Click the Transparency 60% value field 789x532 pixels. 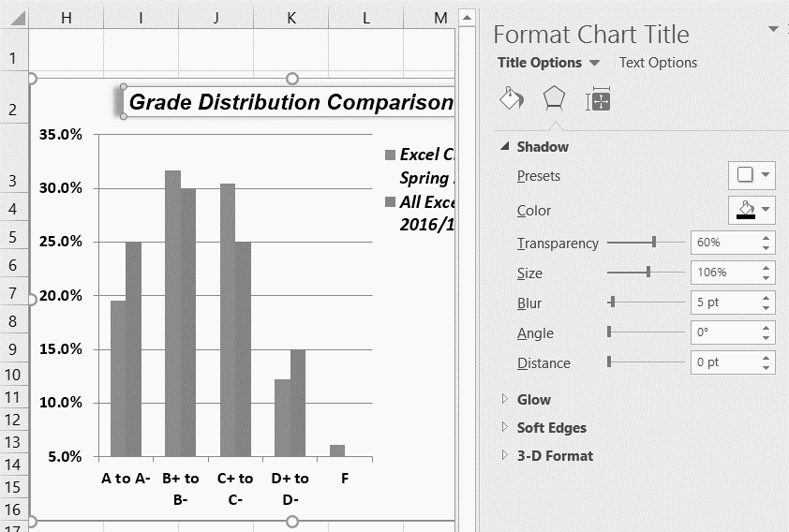click(x=725, y=243)
